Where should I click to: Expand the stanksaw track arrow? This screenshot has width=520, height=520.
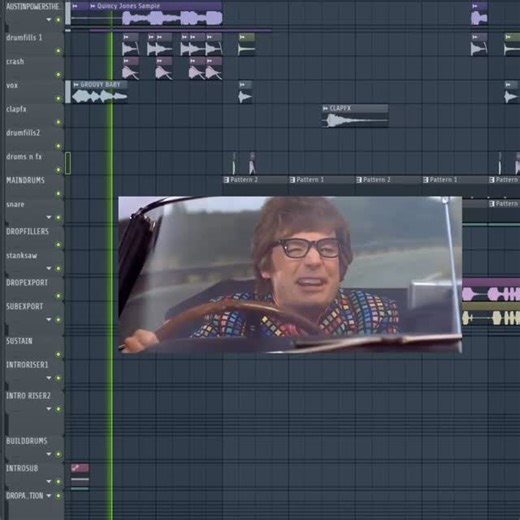tap(49, 268)
